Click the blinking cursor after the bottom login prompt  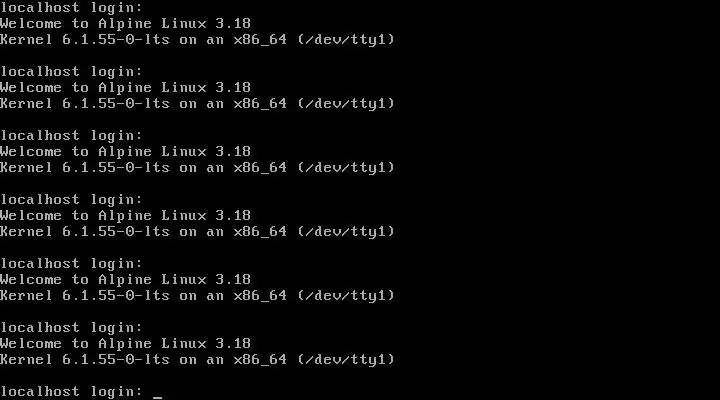(158, 397)
